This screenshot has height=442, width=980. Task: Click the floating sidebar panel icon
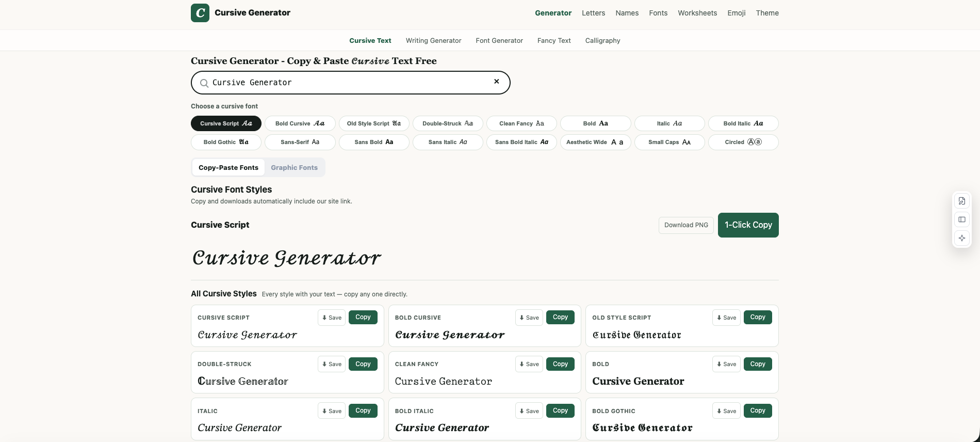coord(962,219)
